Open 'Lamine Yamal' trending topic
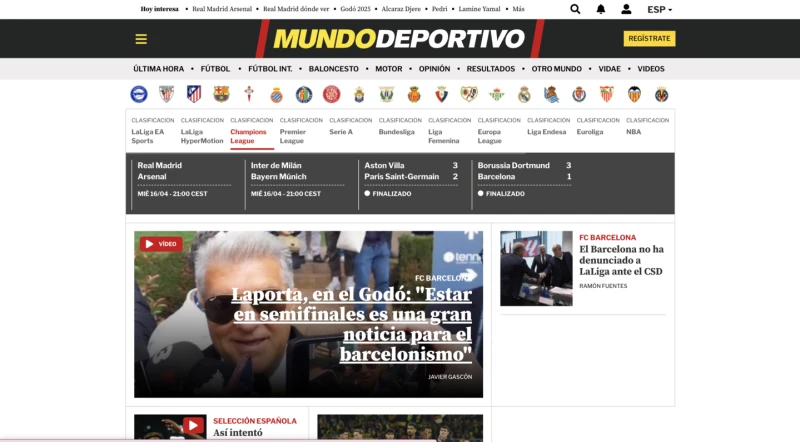Screen dimensions: 800x442 pos(479,9)
